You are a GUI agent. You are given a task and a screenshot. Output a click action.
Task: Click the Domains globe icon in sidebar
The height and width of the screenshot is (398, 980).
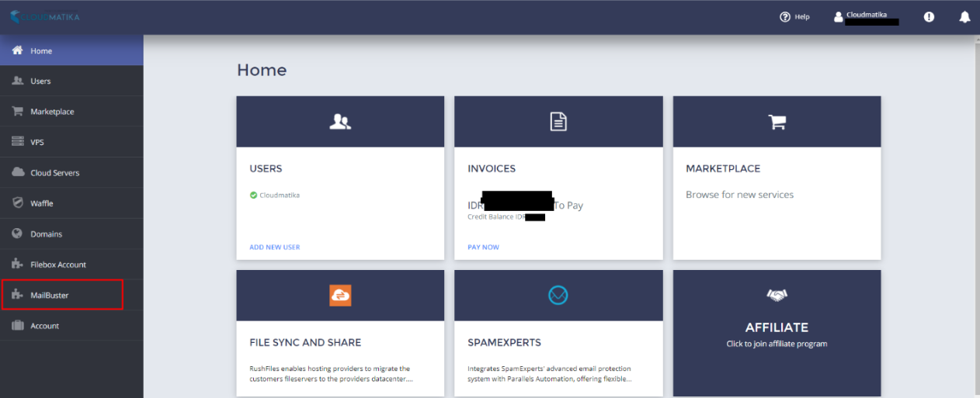pyautogui.click(x=17, y=234)
